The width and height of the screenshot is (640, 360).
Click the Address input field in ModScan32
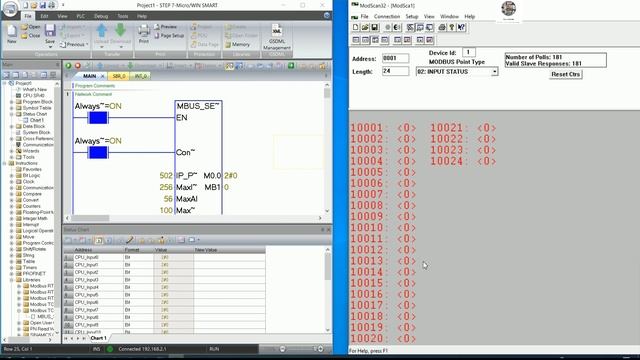(396, 58)
